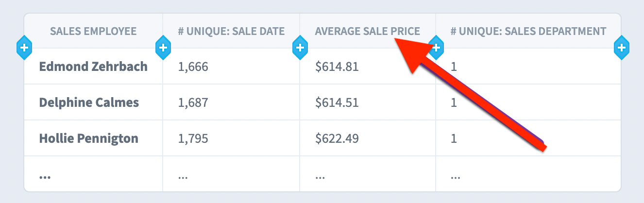The image size is (644, 203).
Task: Click the $614.51 average price cell
Action: coord(337,102)
